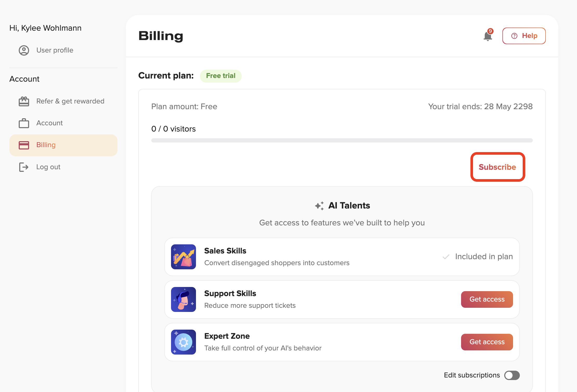The height and width of the screenshot is (392, 577).
Task: Get access to Support Skills
Action: pyautogui.click(x=487, y=299)
